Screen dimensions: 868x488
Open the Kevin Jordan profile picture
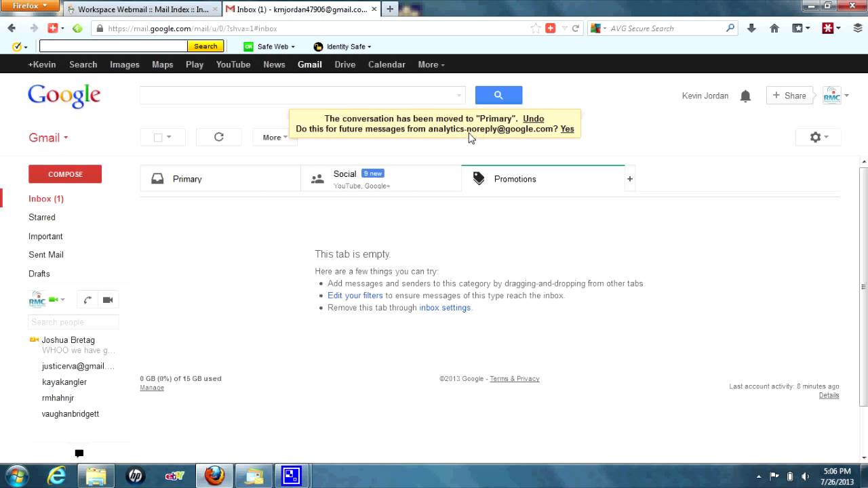point(831,96)
